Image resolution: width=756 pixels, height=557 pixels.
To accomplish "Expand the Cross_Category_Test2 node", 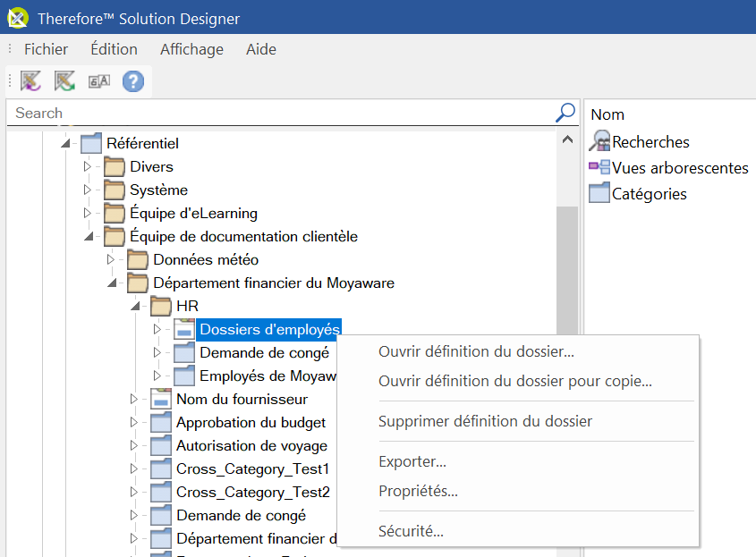I will (133, 492).
